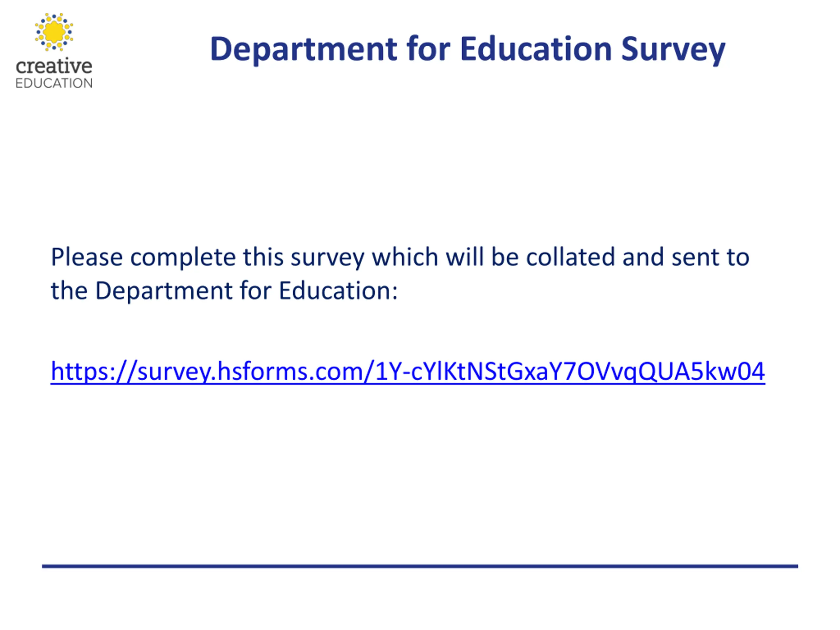Click the "creative" wordmark under the logo
This screenshot has height=630, width=840.
(x=54, y=66)
